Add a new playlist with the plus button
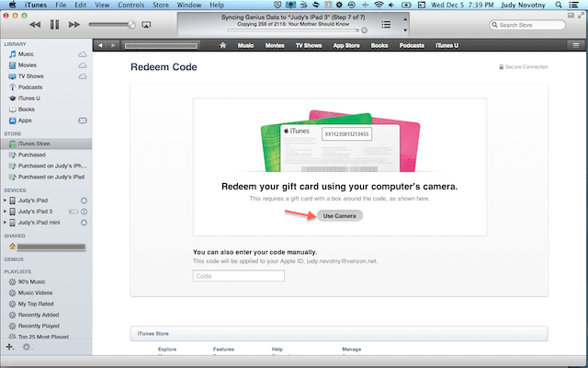The height and width of the screenshot is (368, 588). tap(10, 347)
